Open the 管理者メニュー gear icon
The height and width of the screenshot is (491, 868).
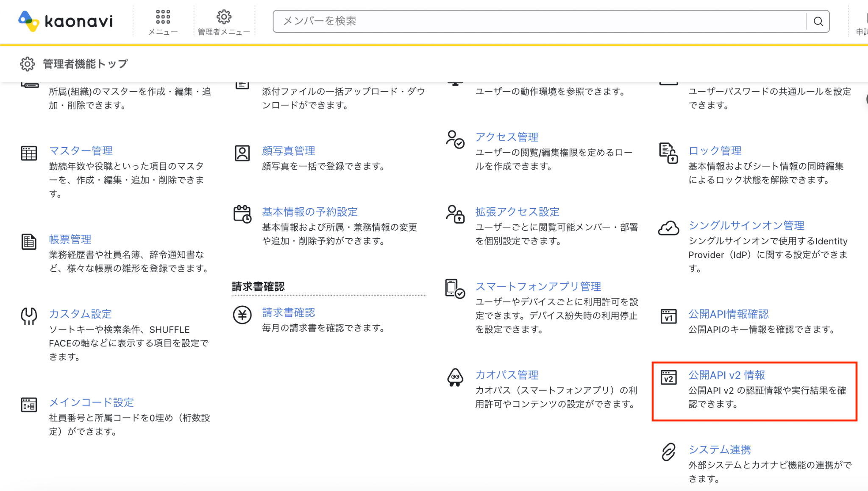224,17
